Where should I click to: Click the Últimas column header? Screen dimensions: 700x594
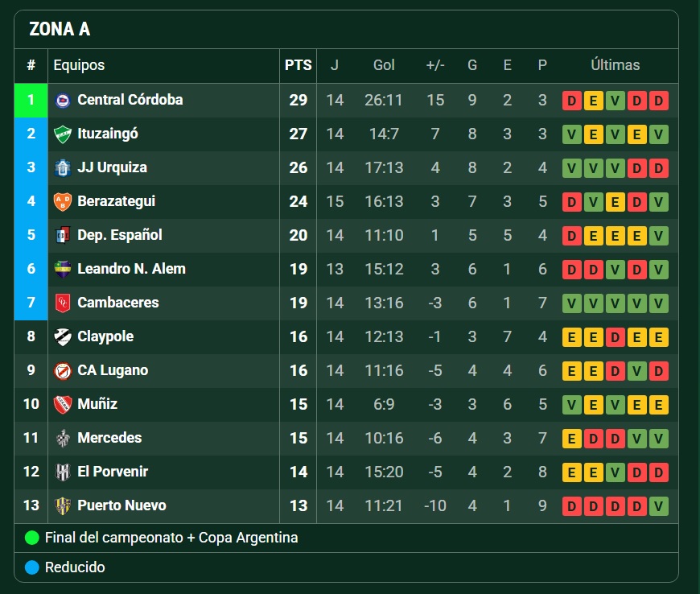pos(616,65)
